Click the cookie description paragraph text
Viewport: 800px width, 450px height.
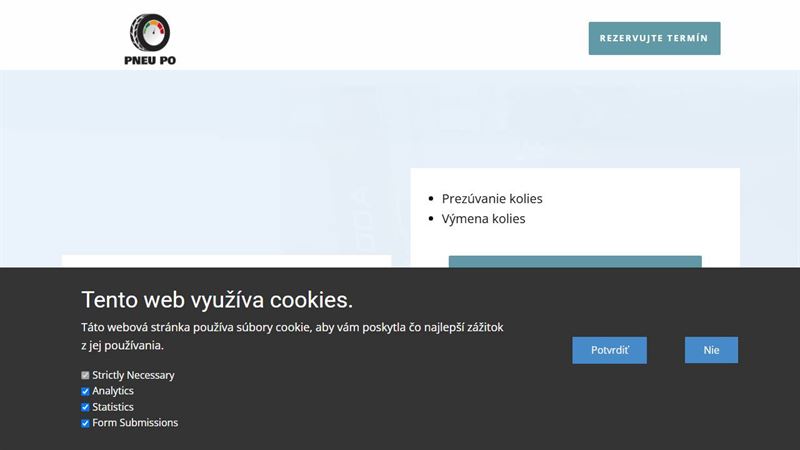point(292,336)
